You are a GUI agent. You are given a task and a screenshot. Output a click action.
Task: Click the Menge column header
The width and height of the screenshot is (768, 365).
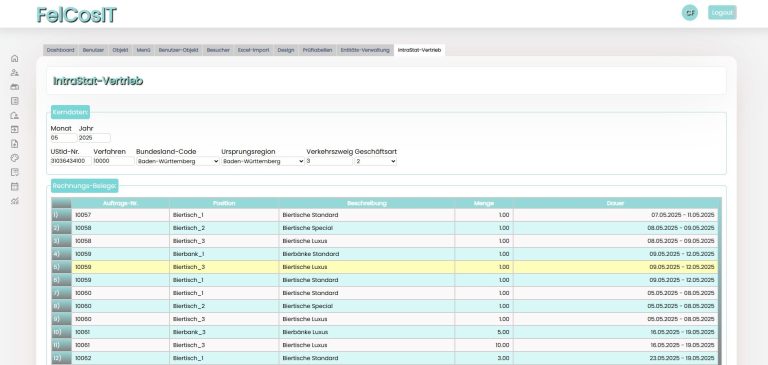pos(484,203)
